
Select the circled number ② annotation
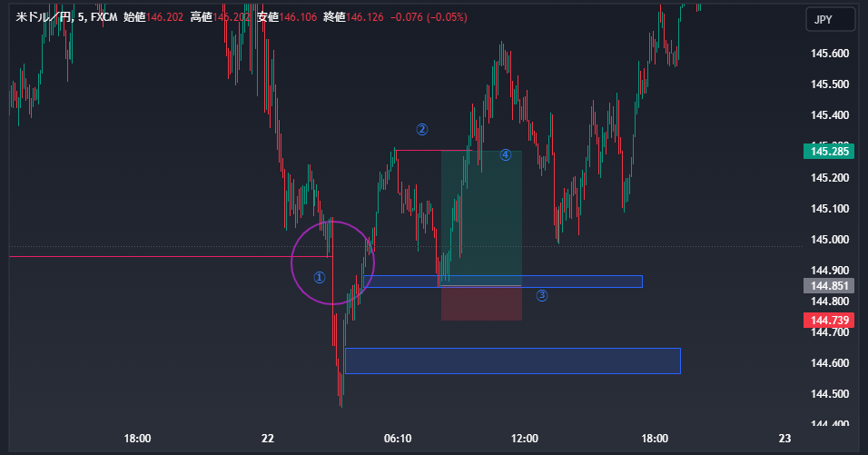[x=422, y=130]
